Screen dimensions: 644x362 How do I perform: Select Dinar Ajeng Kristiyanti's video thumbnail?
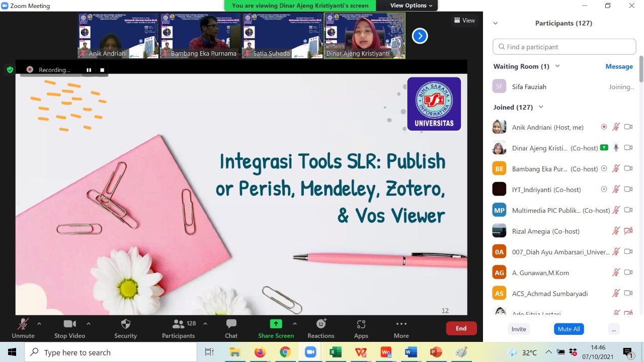click(x=364, y=36)
